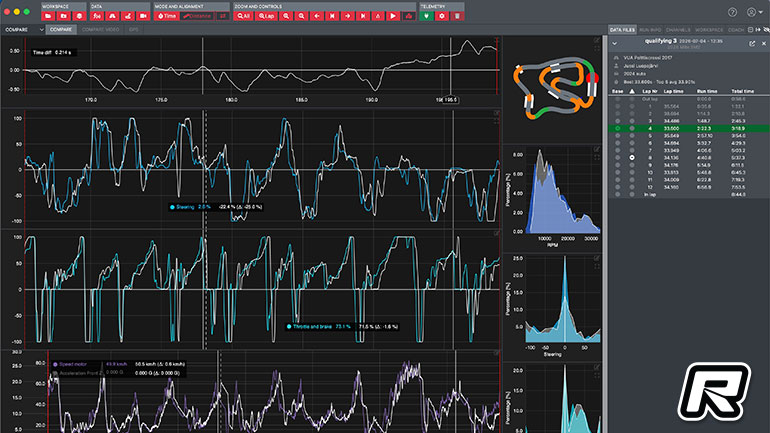Set lap 7 as base lap
This screenshot has height=433, width=770.
618,150
